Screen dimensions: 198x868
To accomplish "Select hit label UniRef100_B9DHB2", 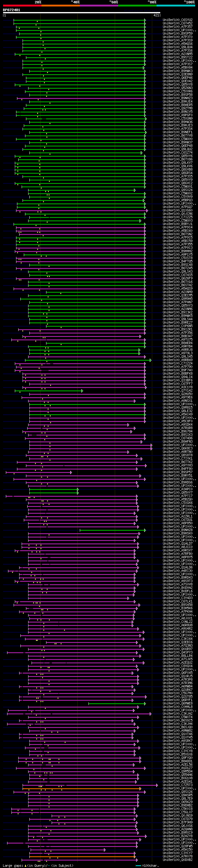I will click(178, 805).
